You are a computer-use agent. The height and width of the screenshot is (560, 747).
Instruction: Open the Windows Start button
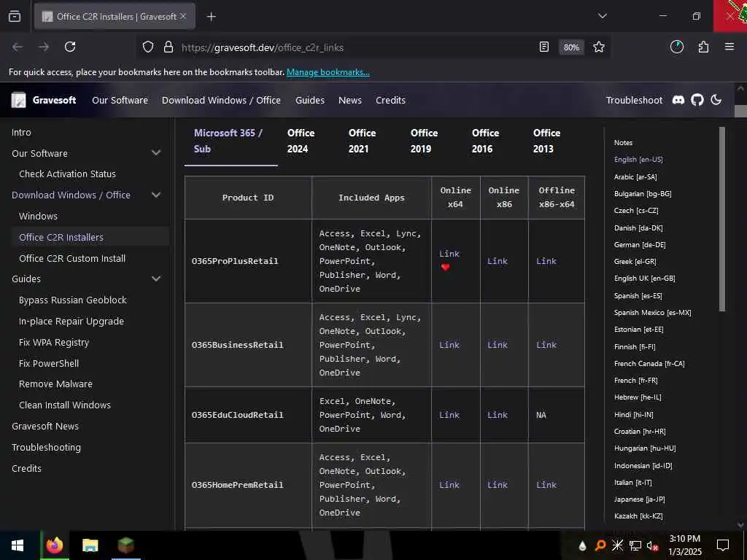point(18,545)
